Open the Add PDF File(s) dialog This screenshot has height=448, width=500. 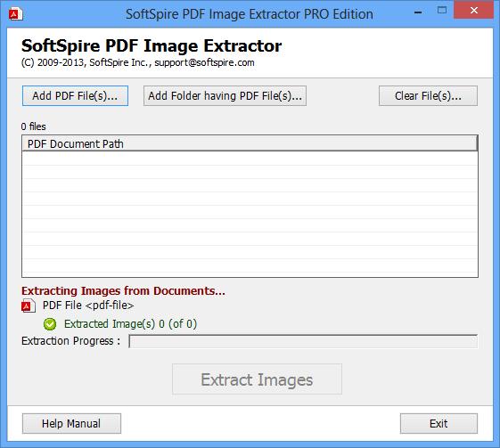75,95
